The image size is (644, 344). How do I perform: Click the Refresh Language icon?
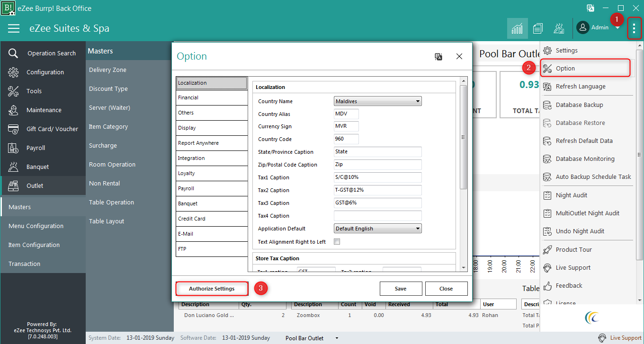point(547,87)
